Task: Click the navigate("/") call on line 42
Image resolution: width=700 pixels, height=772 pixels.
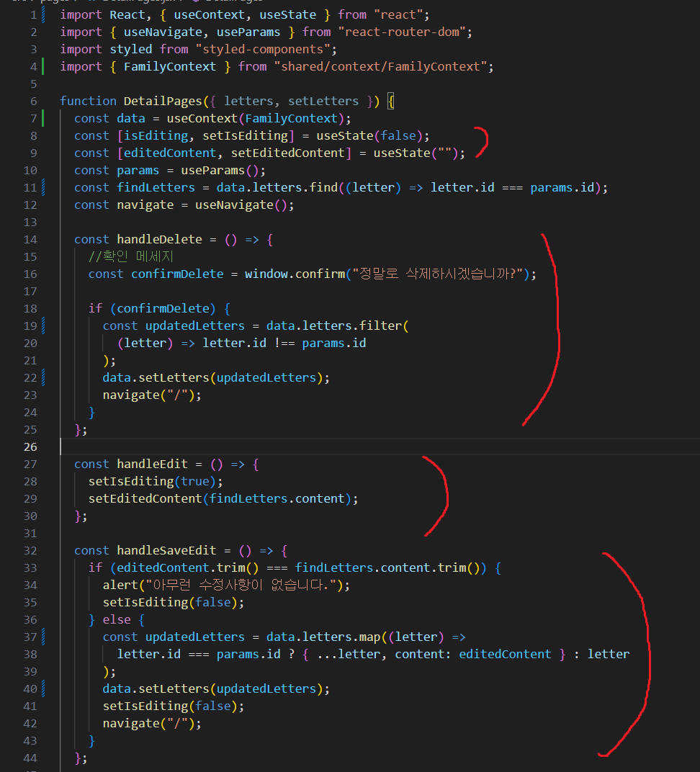Action: [x=148, y=723]
